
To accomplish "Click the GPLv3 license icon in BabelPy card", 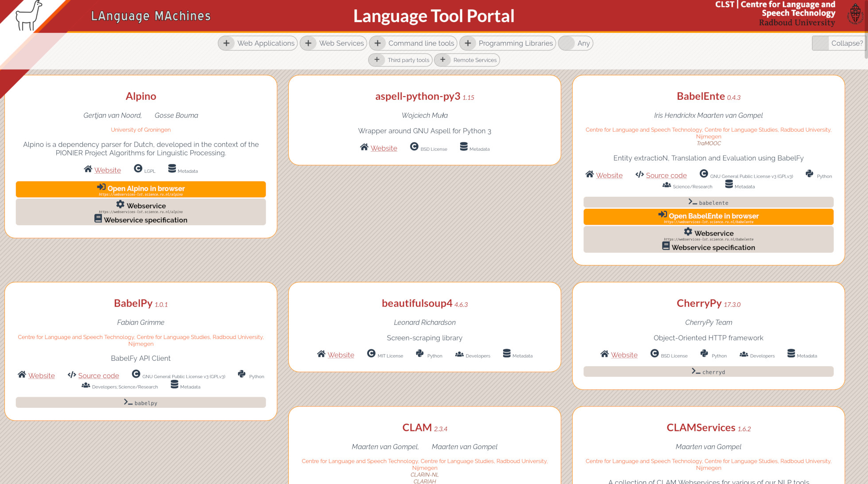I will (136, 375).
